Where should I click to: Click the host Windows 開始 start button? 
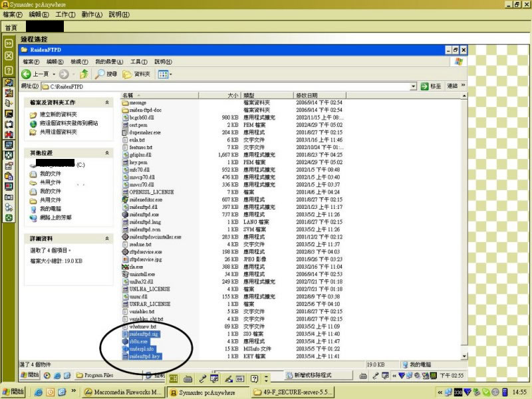(13, 392)
